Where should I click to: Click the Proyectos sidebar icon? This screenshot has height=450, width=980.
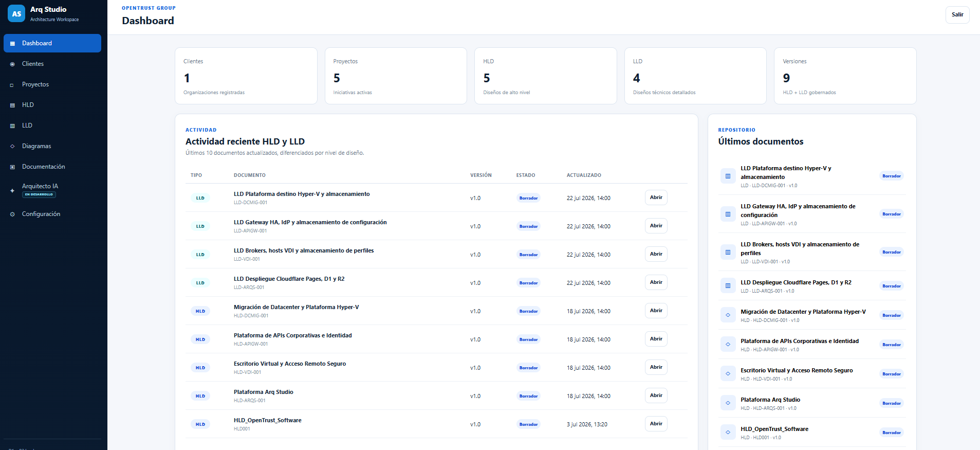tap(12, 85)
